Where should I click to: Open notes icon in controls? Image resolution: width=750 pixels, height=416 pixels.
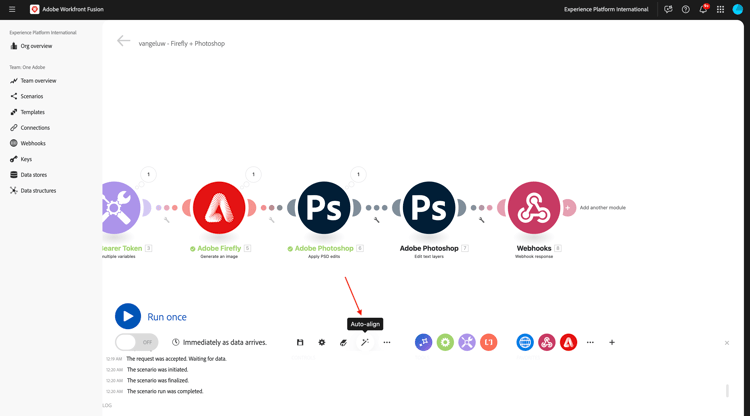343,342
